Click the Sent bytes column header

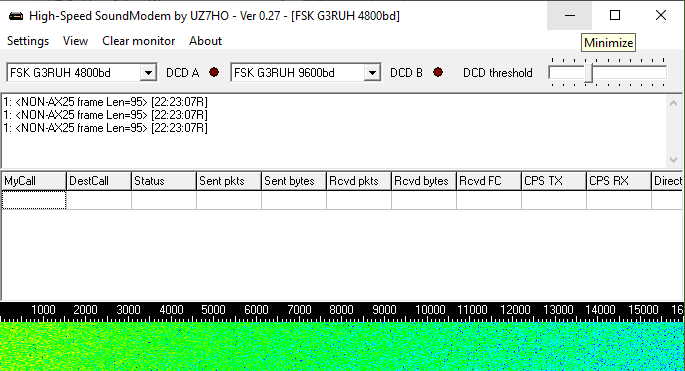(294, 181)
